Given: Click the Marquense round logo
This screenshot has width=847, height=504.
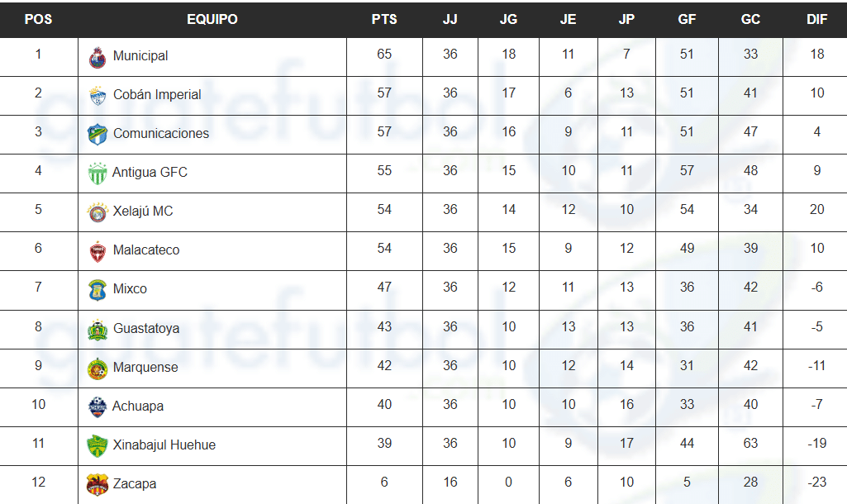Looking at the screenshot, I should pyautogui.click(x=98, y=369).
